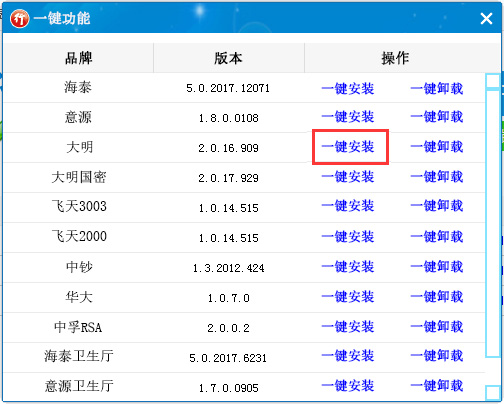Click version 1.0.14.515 of 飞天3003

point(229,208)
